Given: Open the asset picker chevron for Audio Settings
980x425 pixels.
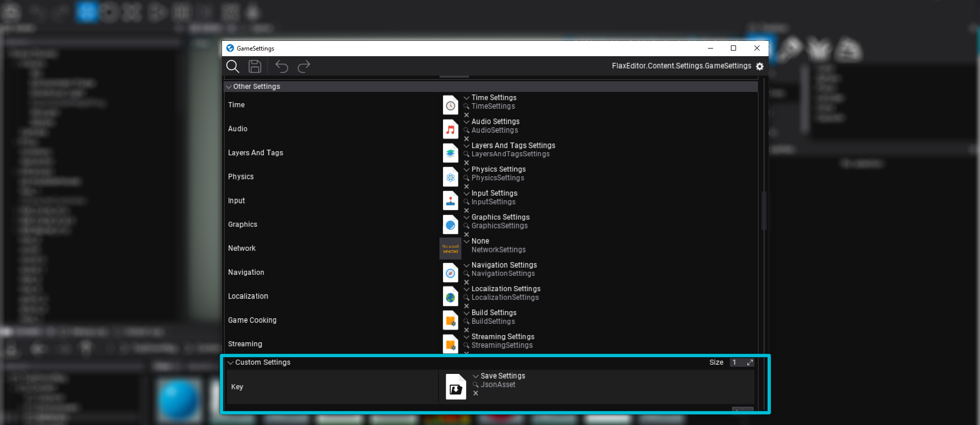Looking at the screenshot, I should pyautogui.click(x=467, y=122).
